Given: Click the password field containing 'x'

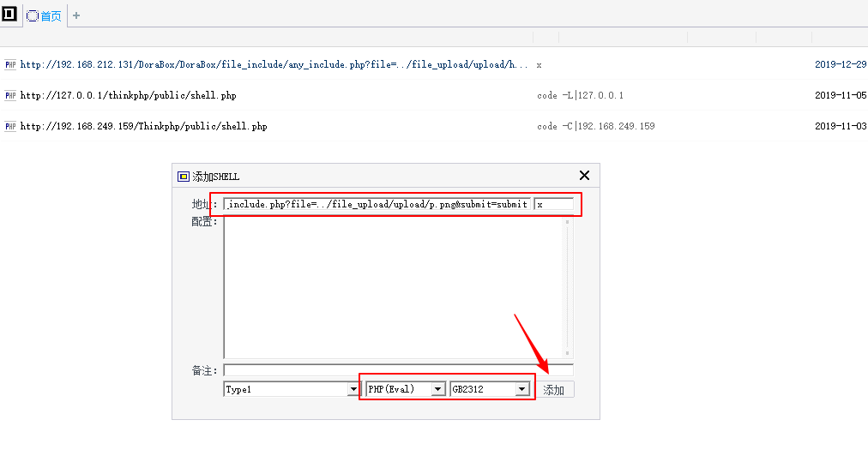Looking at the screenshot, I should pos(553,204).
